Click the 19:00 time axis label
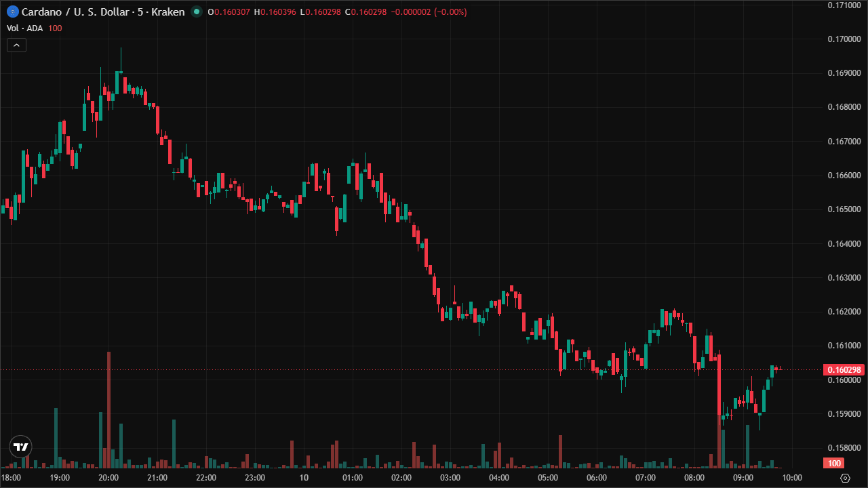This screenshot has height=488, width=868. click(x=60, y=478)
